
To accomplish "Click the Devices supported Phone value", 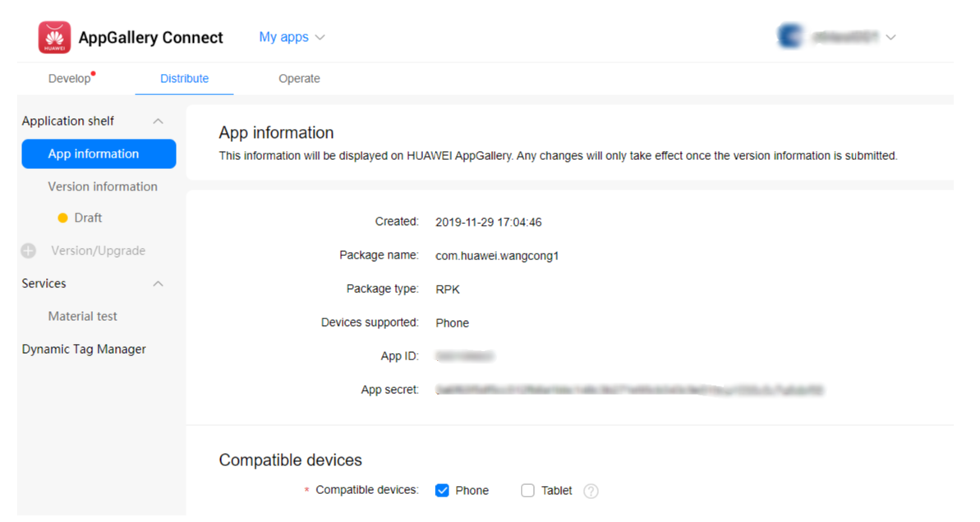I will tap(453, 323).
